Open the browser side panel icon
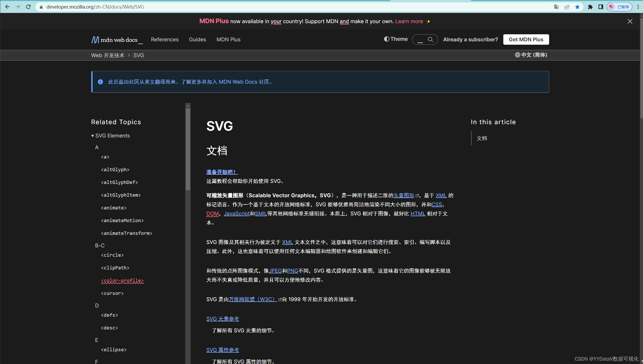 pyautogui.click(x=601, y=7)
